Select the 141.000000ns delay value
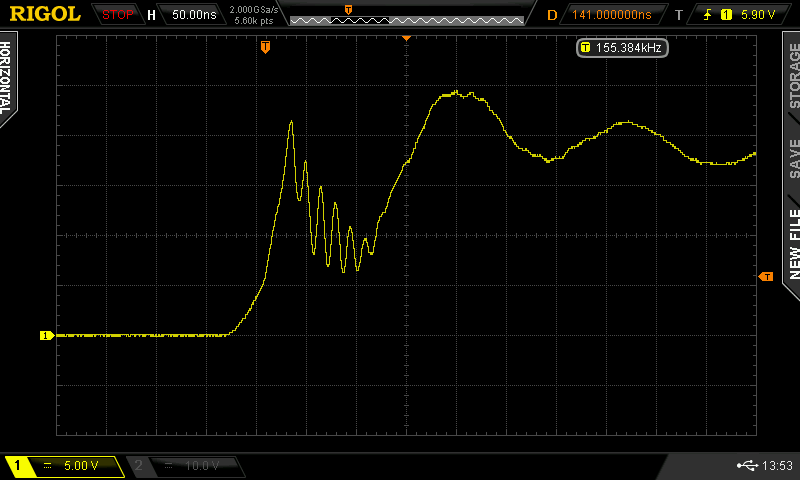 click(611, 15)
